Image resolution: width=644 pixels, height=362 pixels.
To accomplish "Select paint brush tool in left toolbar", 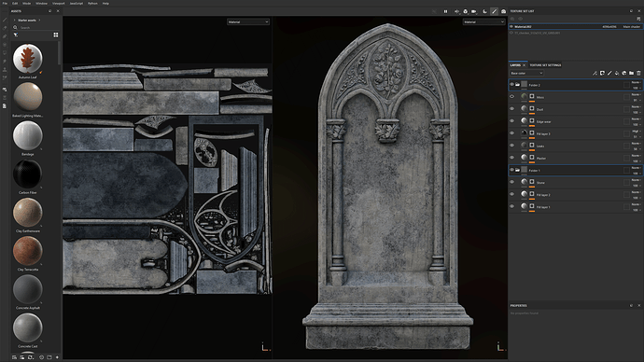I will point(5,20).
